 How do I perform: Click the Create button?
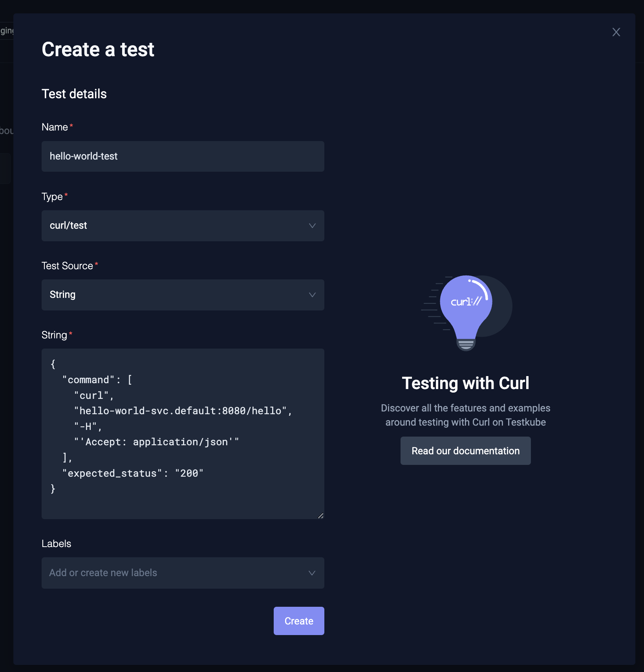pos(299,621)
